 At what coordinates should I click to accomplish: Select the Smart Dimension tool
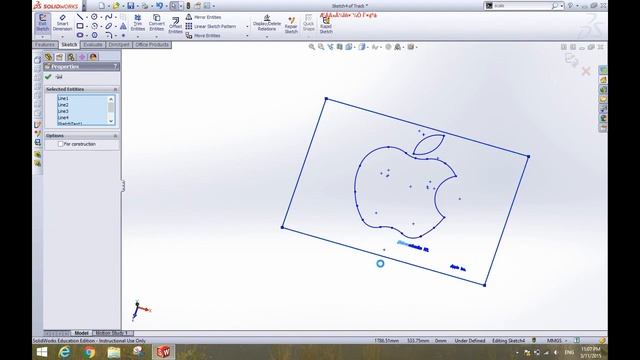[62, 23]
